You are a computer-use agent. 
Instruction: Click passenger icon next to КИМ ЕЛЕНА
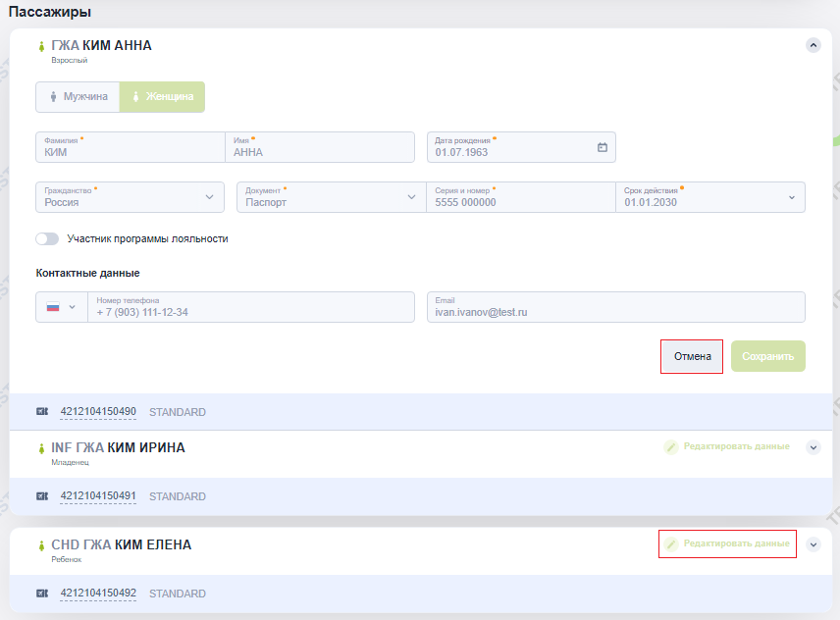(41, 545)
